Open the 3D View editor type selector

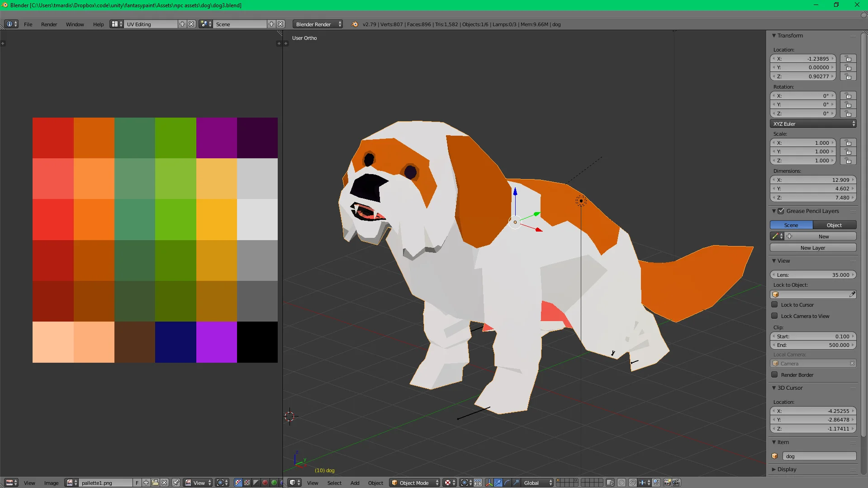click(295, 483)
